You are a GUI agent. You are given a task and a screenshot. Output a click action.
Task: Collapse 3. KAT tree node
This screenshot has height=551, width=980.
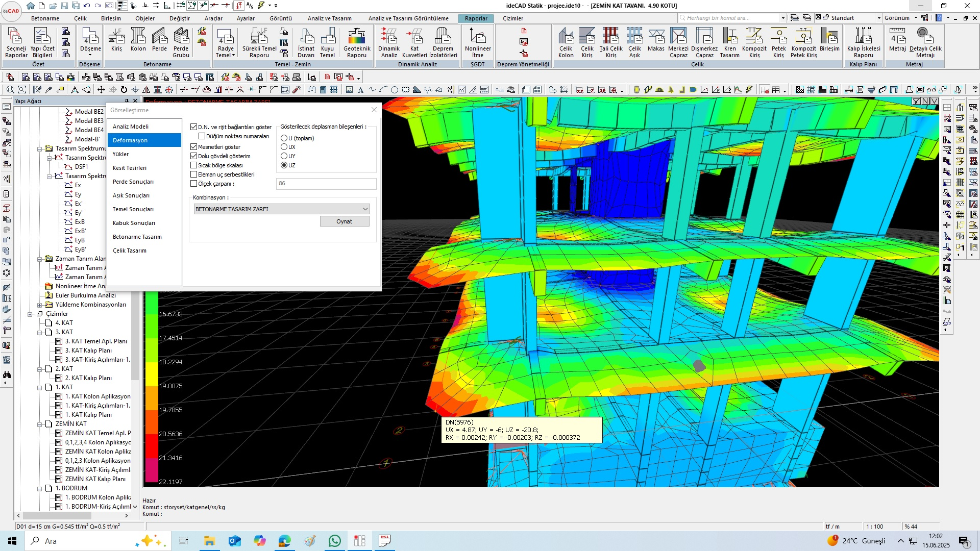click(39, 332)
